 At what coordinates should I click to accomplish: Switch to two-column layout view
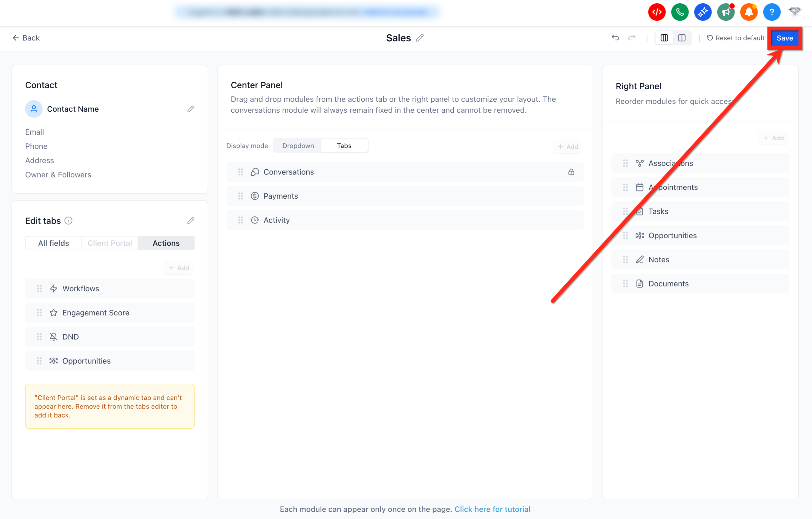681,38
